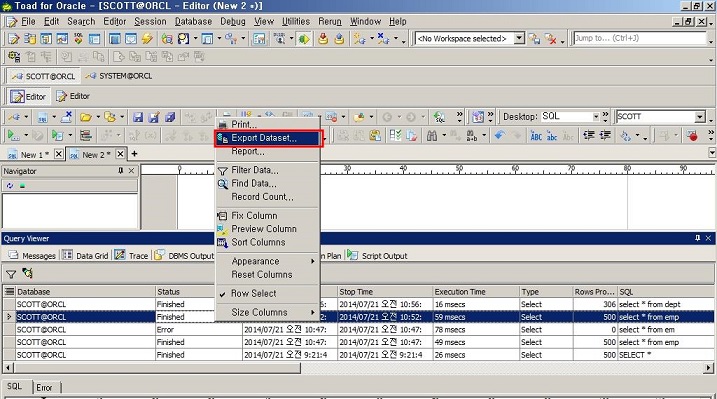
Task: Click the red breakpoint icon in editor toolbar
Action: click(x=692, y=135)
